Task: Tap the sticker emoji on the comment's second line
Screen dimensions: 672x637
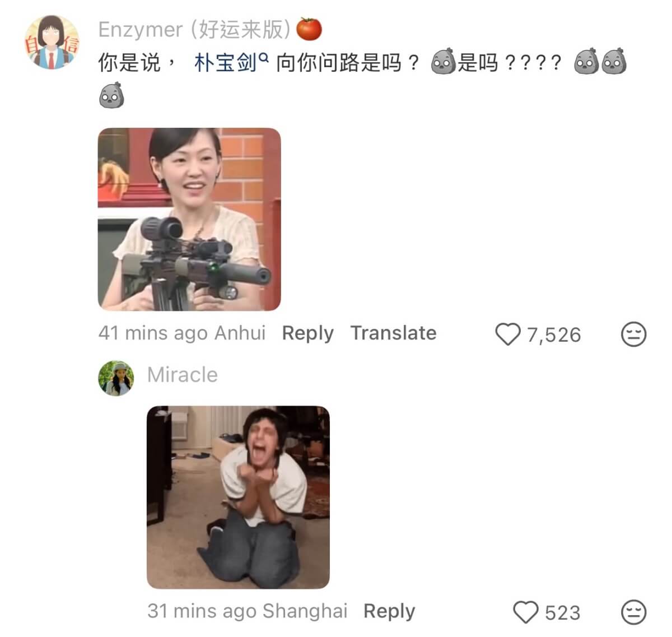Action: 111,95
